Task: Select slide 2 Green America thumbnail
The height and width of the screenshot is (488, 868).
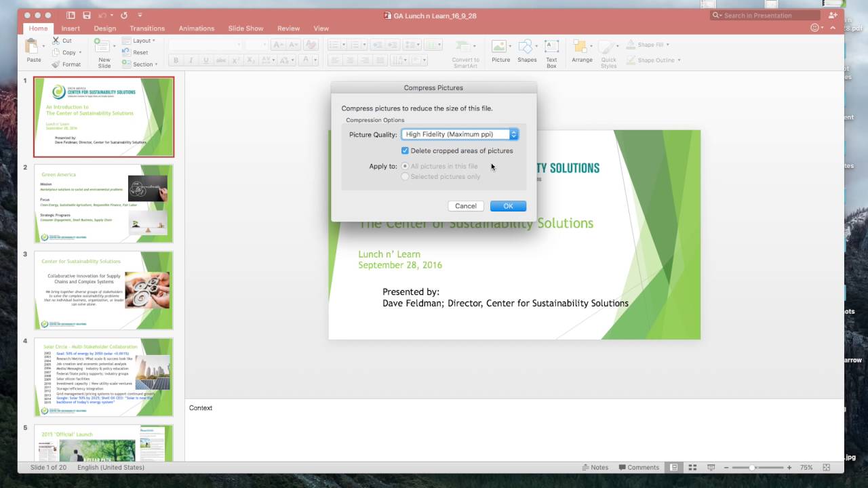Action: click(x=104, y=203)
